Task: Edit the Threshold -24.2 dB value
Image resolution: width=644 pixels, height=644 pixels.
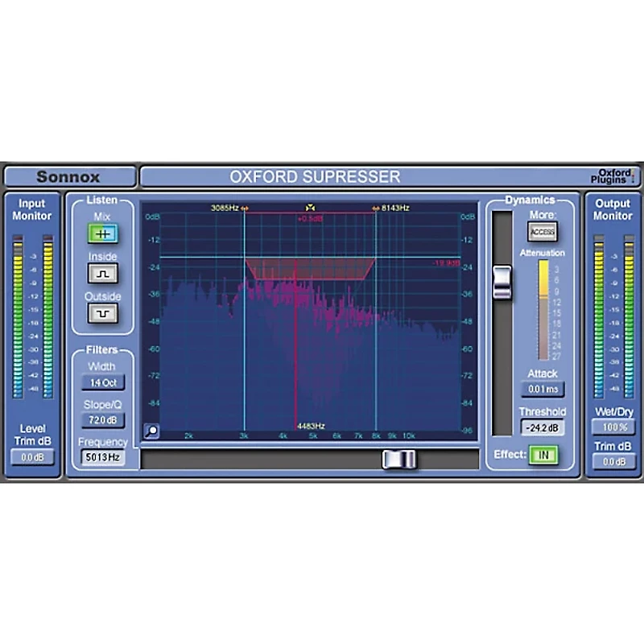Action: point(542,427)
